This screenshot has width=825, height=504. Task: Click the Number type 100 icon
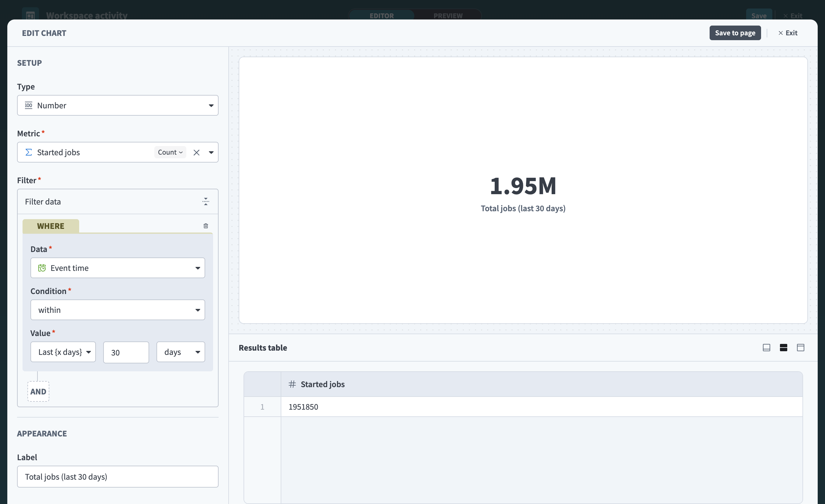[x=29, y=105]
